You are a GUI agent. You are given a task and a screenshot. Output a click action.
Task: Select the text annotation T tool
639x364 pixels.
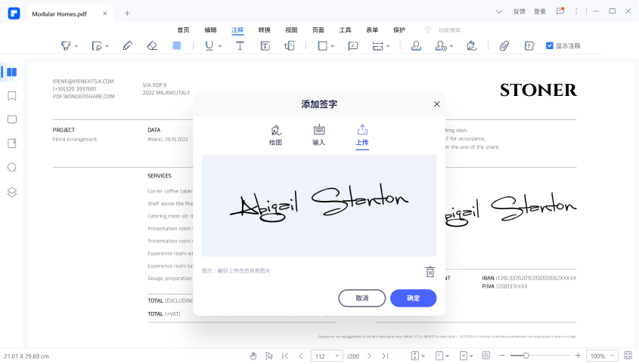[x=240, y=45]
